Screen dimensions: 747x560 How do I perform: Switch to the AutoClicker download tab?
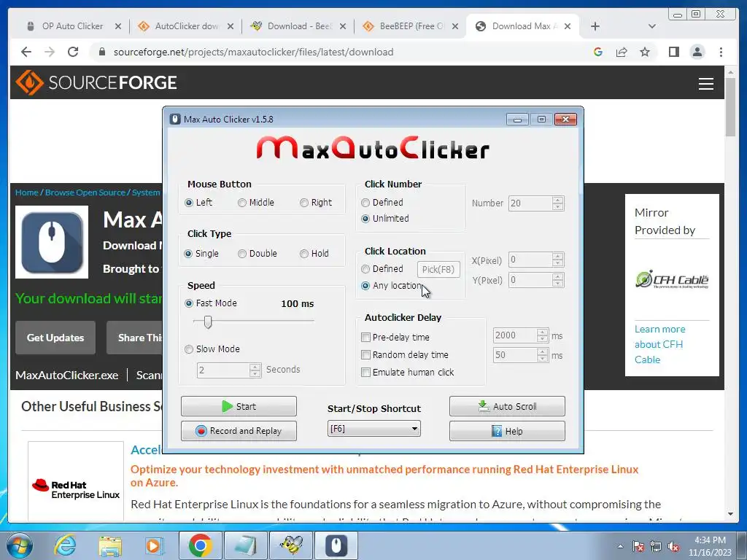point(187,26)
